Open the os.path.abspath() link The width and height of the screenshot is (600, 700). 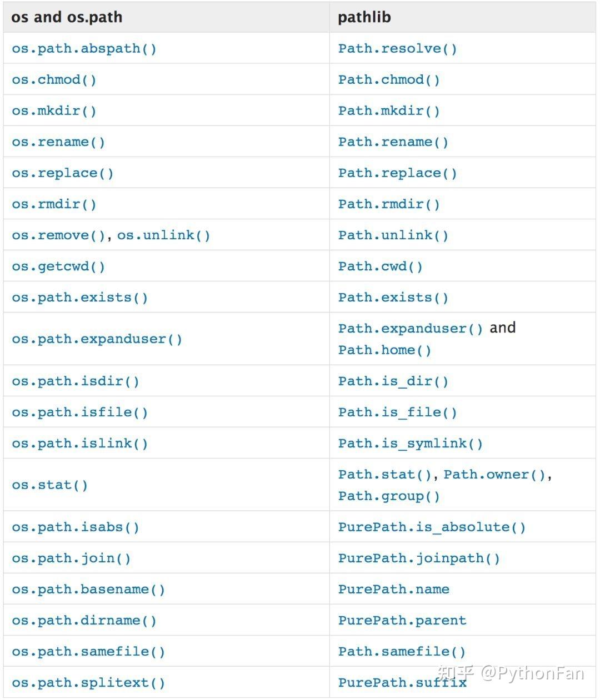tap(84, 48)
